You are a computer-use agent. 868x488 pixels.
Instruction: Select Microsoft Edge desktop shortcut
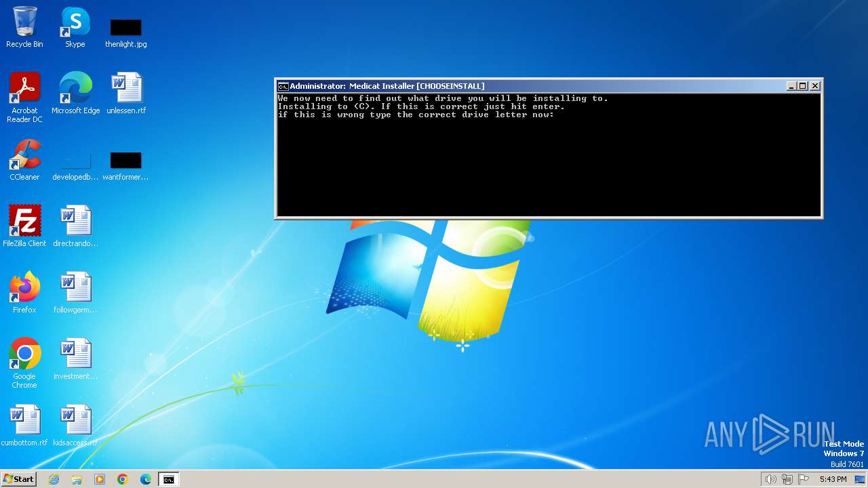click(x=75, y=94)
